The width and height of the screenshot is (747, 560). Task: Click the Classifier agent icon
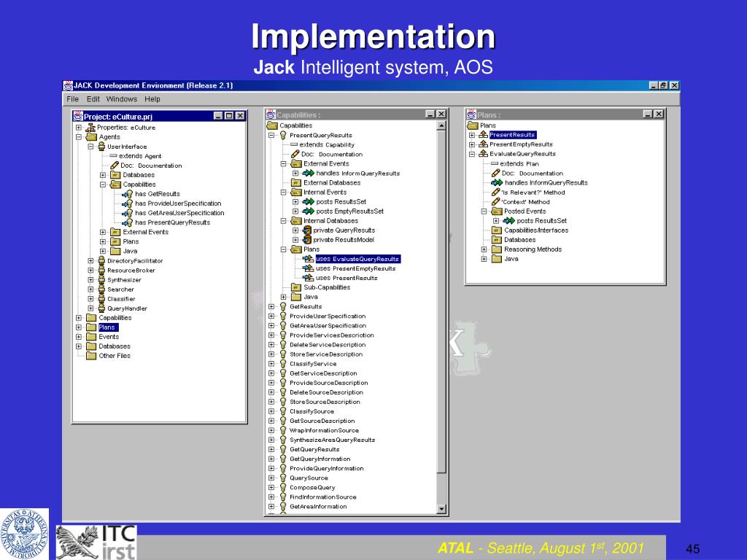[101, 299]
